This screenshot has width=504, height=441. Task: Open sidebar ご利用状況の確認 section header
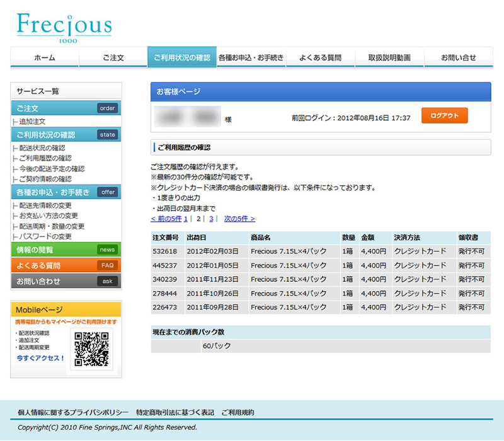tap(66, 135)
